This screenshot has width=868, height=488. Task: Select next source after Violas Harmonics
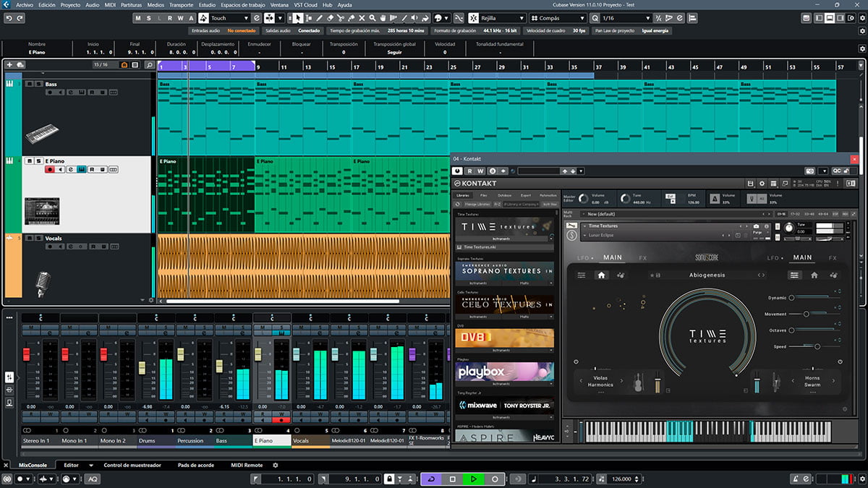(x=621, y=380)
